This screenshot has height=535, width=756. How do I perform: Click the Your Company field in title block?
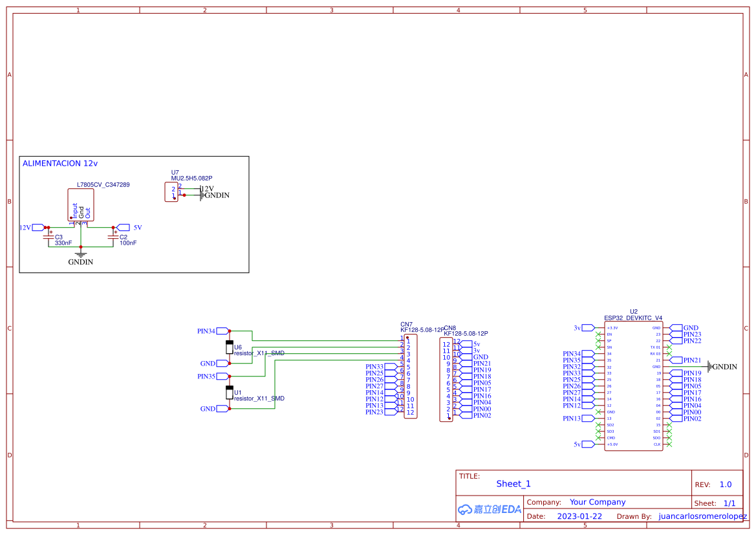pyautogui.click(x=598, y=502)
